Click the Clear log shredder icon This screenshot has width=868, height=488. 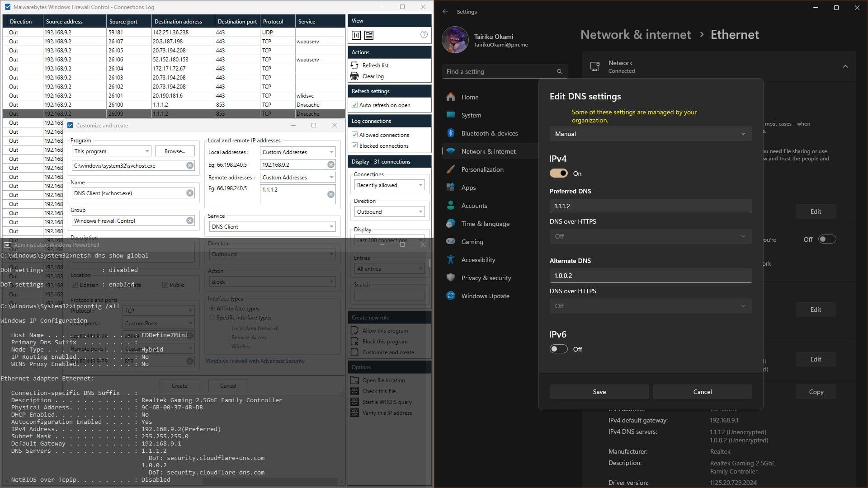pos(355,76)
